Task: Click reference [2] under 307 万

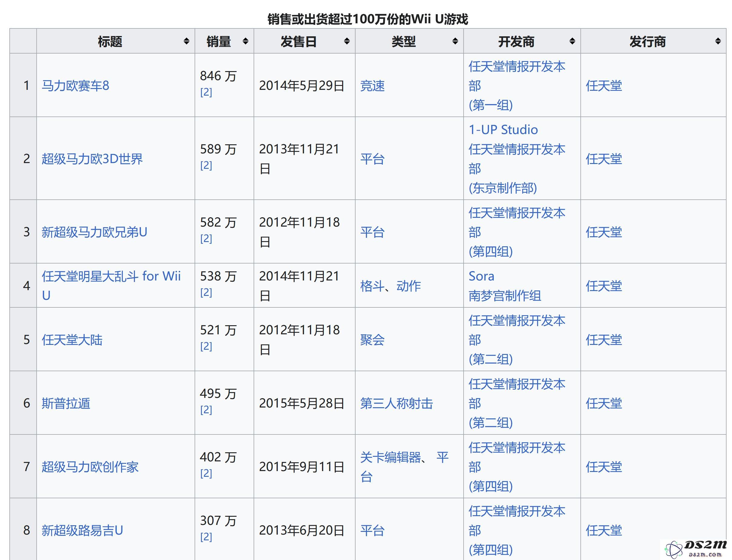Action: coord(206,537)
